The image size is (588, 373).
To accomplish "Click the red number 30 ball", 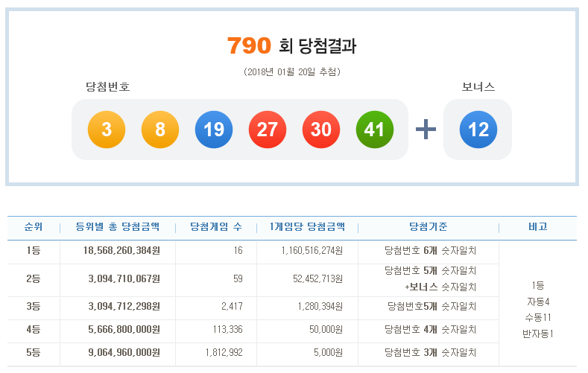I will coord(320,130).
